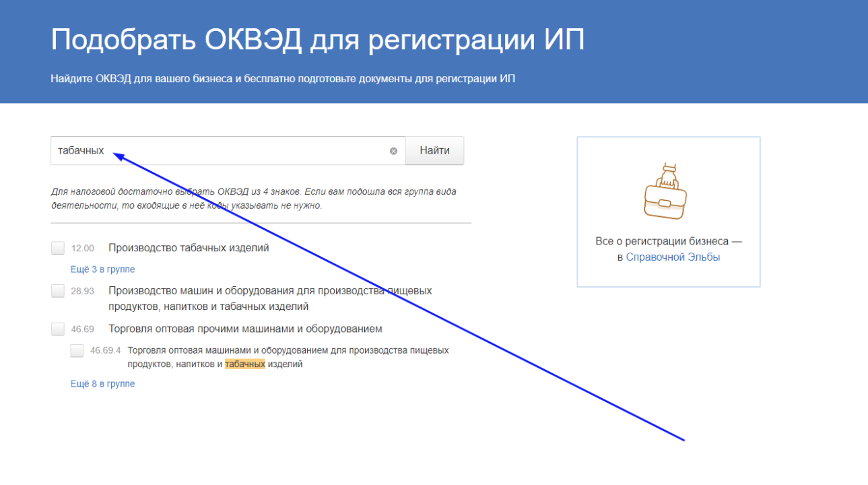
Task: Click the code number 28.93
Action: coord(82,292)
